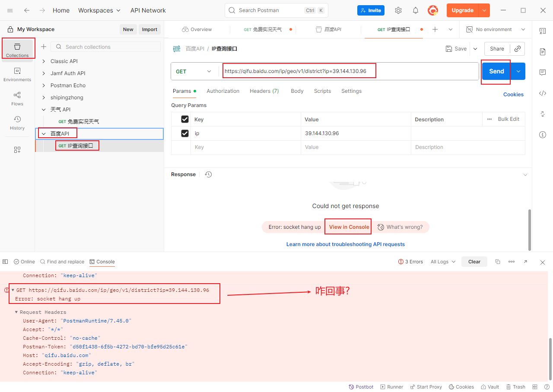Viewport: 553px width, 392px height.
Task: Click the Clear console button
Action: [474, 262]
